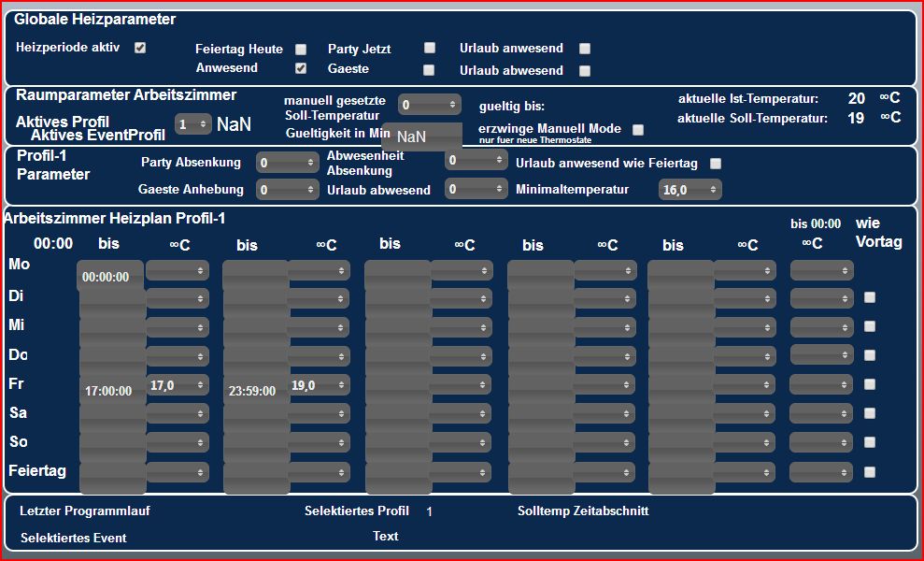The image size is (924, 561).
Task: Click the Mo fifth time field
Action: [681, 276]
